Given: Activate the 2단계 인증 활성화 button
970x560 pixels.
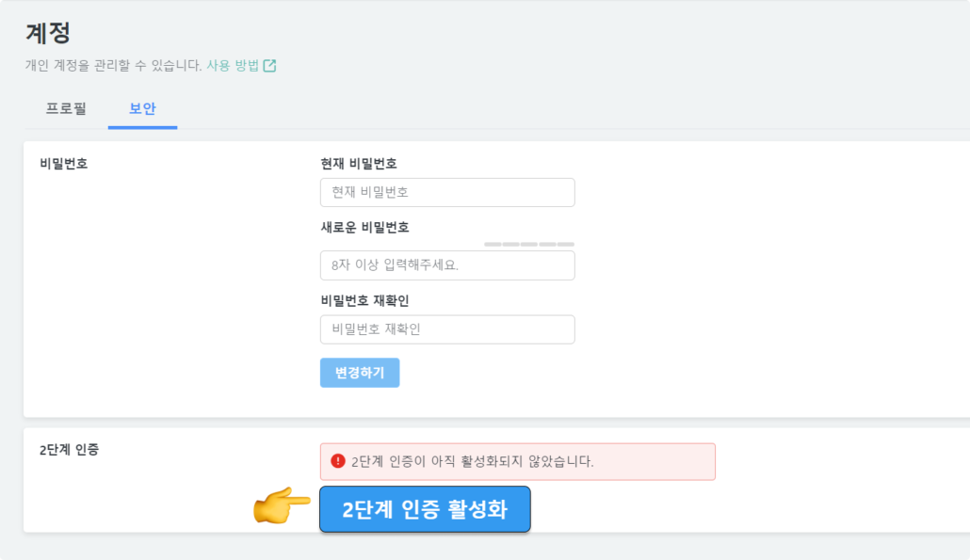Looking at the screenshot, I should [x=425, y=509].
